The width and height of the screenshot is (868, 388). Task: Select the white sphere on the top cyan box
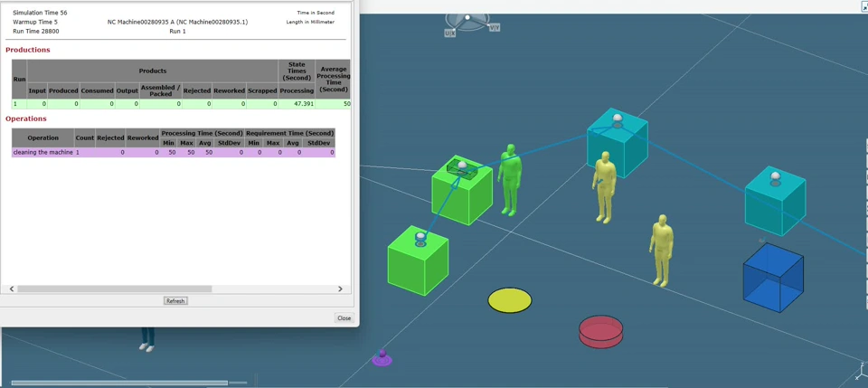pos(618,118)
